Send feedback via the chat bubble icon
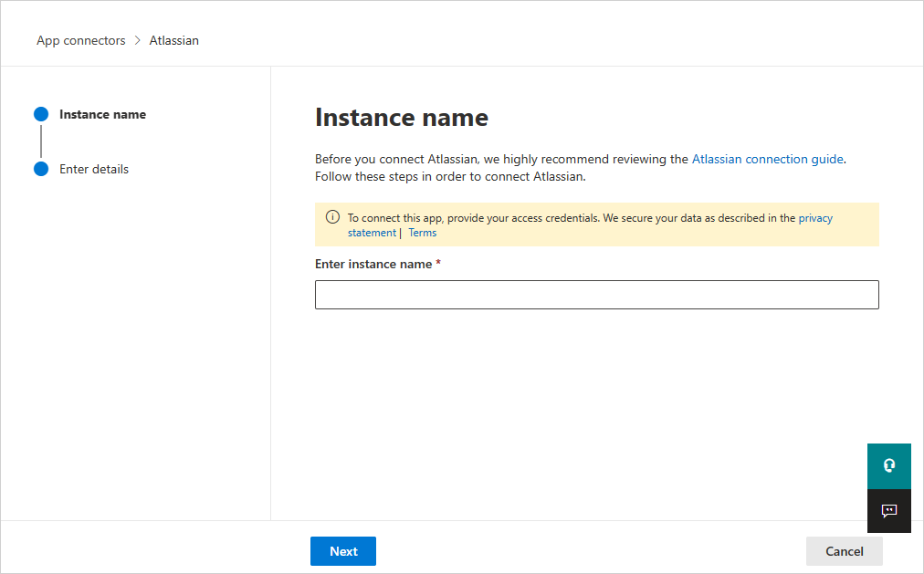Image resolution: width=924 pixels, height=574 pixels. 888,511
